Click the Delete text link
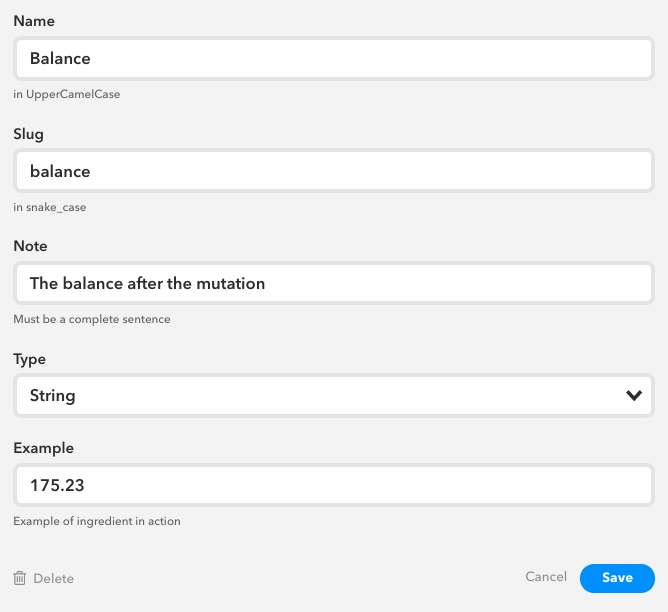The height and width of the screenshot is (612, 668). [53, 578]
